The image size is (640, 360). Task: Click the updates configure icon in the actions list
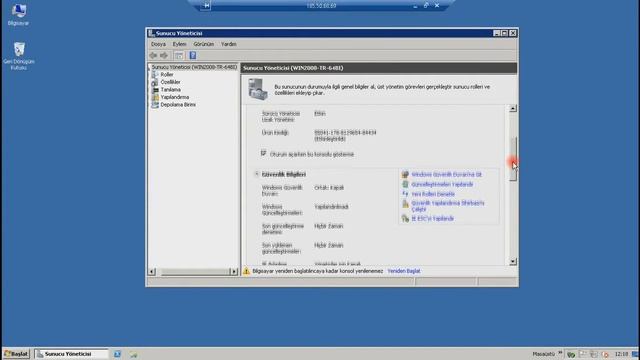(x=405, y=184)
